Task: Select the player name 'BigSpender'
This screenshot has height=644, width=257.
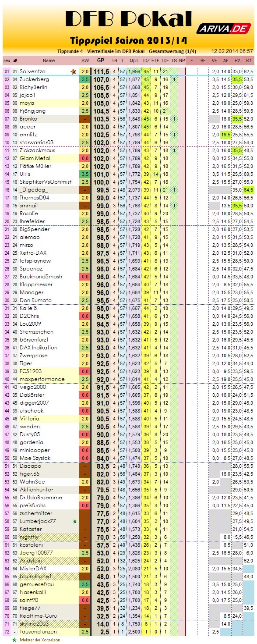Action: [34, 229]
